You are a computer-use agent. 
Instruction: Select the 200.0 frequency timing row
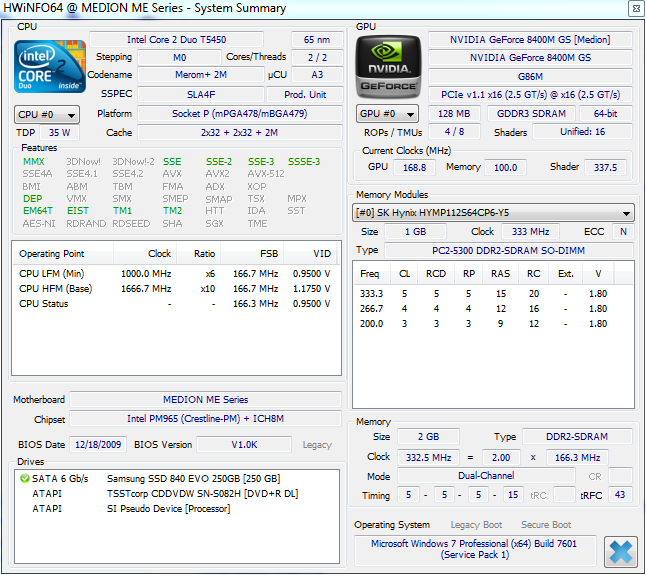[x=484, y=324]
